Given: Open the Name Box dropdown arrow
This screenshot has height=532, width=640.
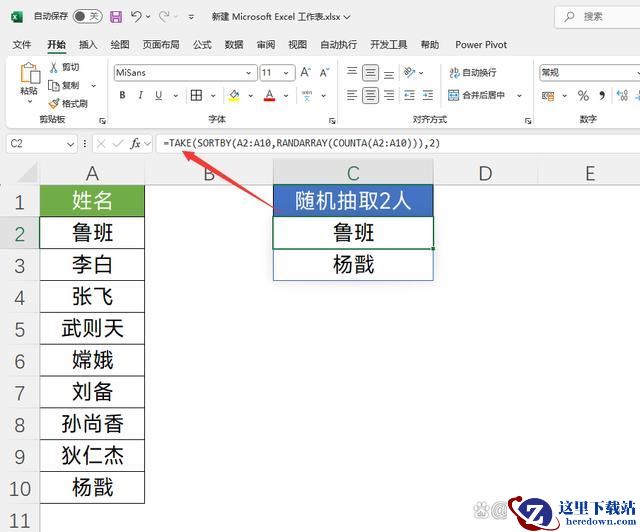Looking at the screenshot, I should pyautogui.click(x=70, y=144).
